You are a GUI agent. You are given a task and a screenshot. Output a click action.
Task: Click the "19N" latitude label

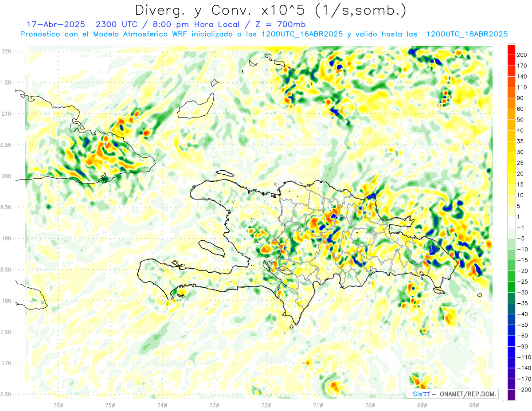pyautogui.click(x=8, y=239)
